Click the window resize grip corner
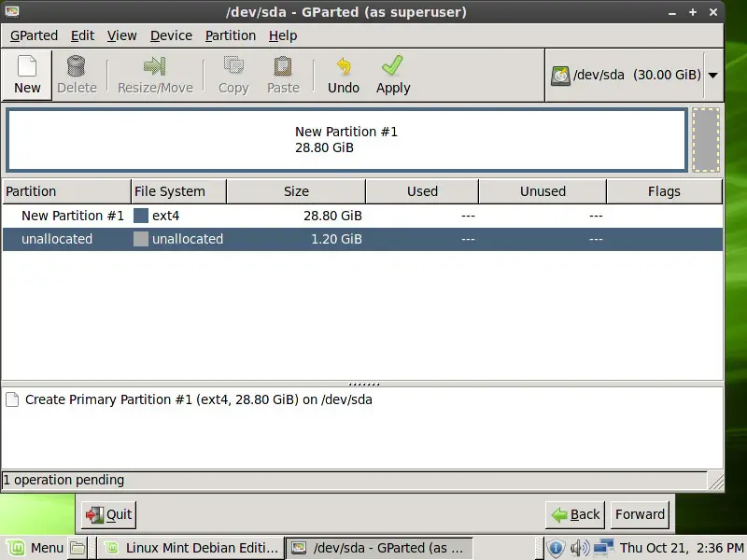 [x=715, y=482]
